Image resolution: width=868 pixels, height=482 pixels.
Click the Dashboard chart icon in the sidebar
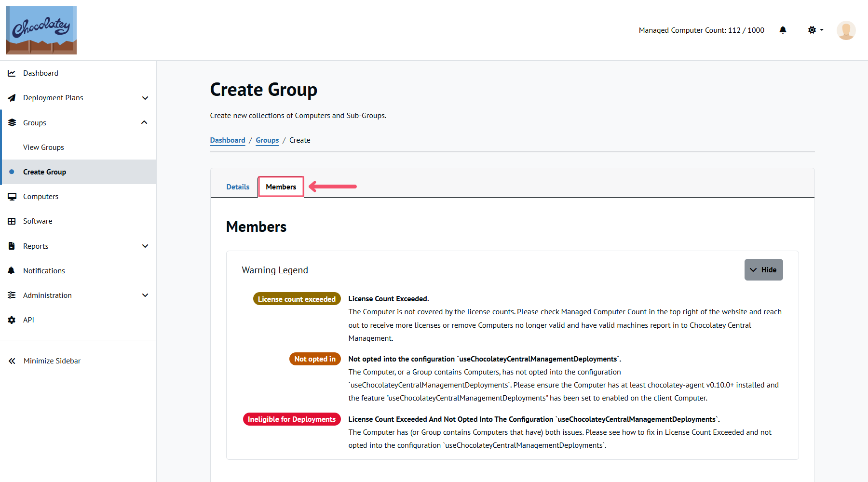point(12,73)
